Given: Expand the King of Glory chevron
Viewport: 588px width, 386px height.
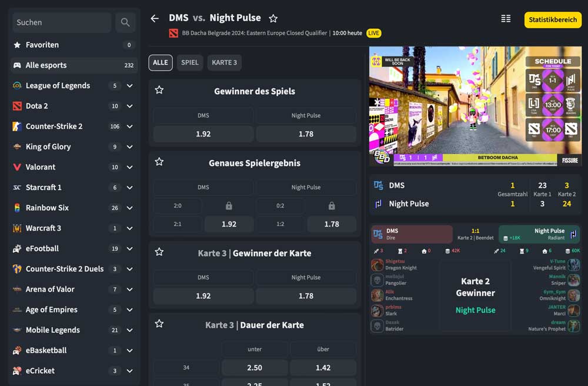Looking at the screenshot, I should (130, 147).
